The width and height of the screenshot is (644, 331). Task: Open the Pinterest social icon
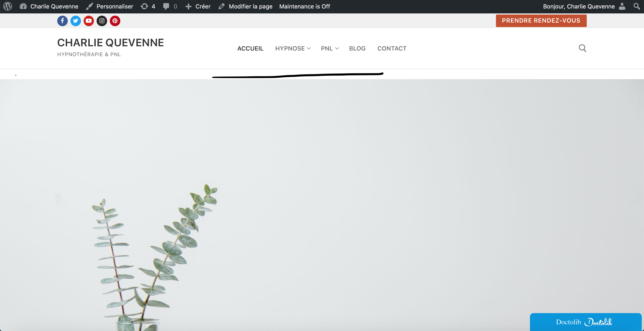(x=115, y=21)
